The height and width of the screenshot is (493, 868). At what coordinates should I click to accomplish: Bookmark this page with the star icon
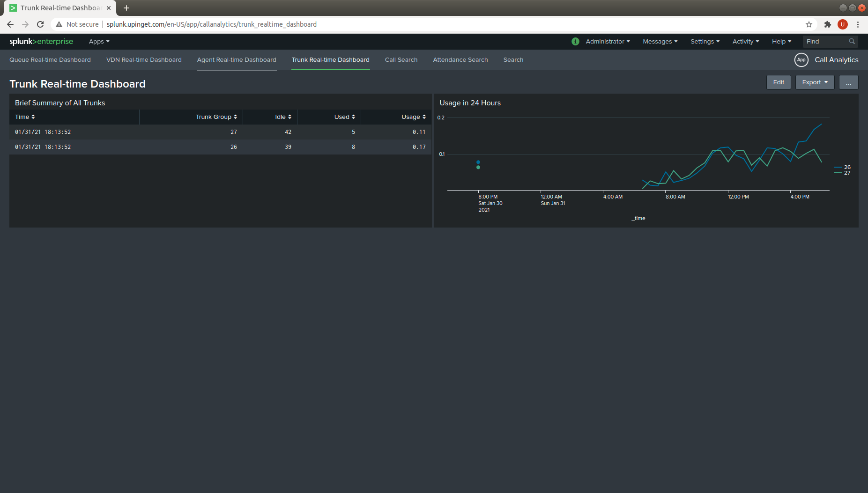(809, 24)
